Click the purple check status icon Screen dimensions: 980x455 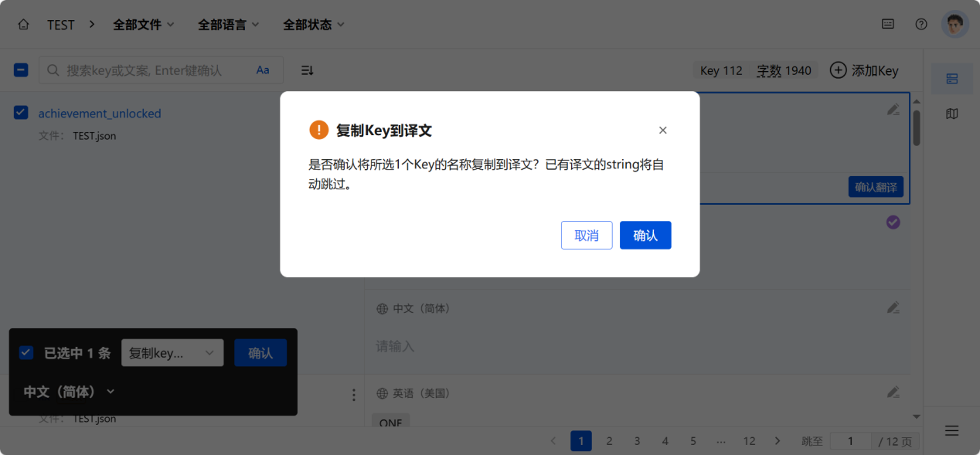point(893,222)
